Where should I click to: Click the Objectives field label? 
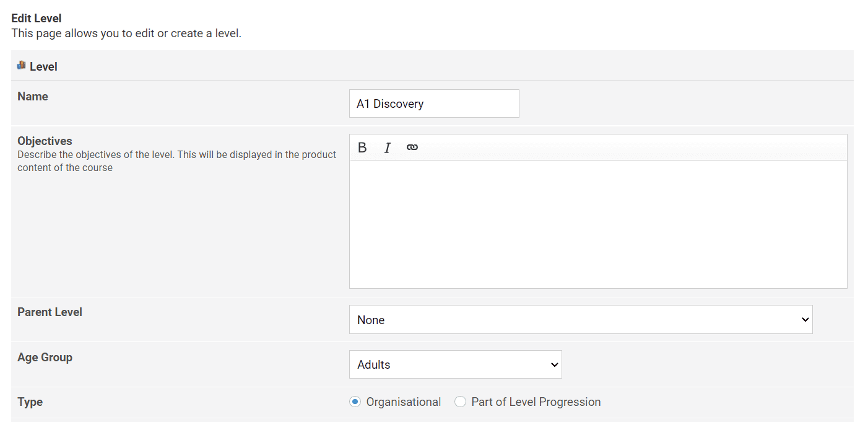click(45, 141)
